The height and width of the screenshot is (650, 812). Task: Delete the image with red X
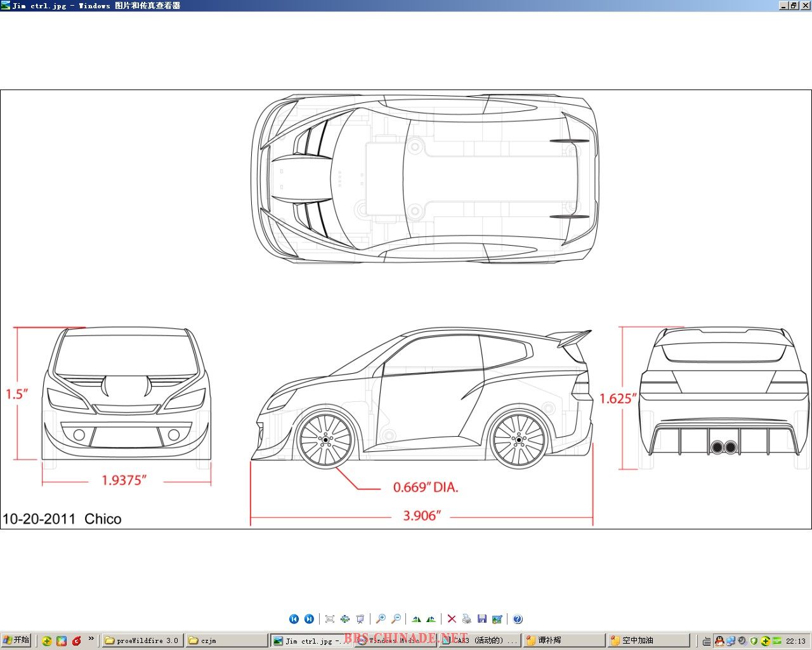tap(452, 619)
